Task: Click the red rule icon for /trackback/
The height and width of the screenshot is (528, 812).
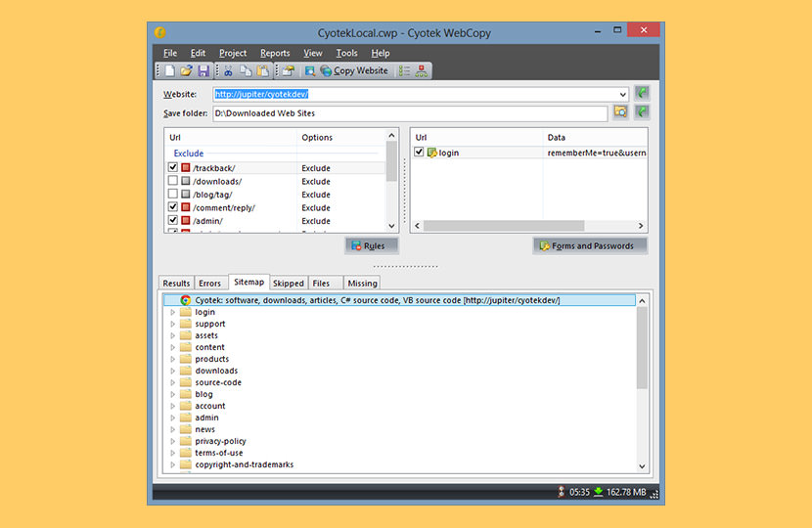Action: point(186,168)
